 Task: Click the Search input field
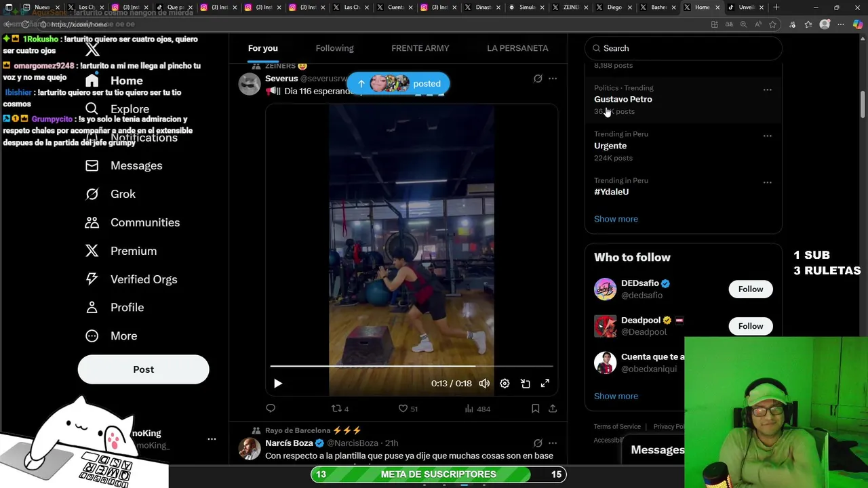click(x=683, y=48)
